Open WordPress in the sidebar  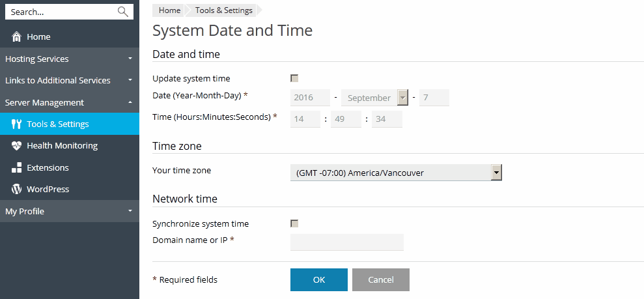pos(70,190)
